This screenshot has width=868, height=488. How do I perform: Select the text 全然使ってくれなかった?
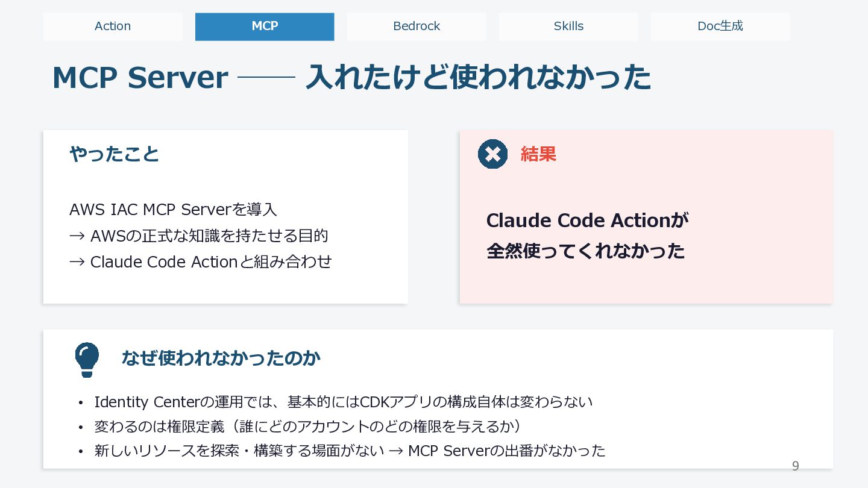[x=585, y=251]
